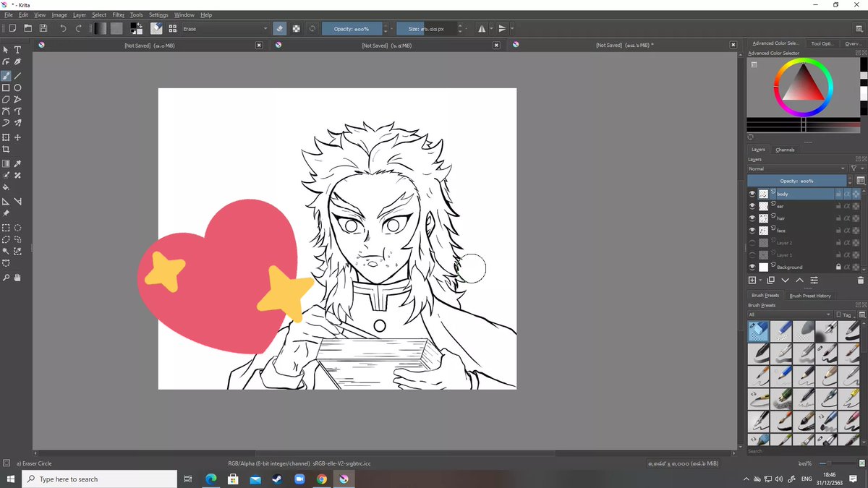
Task: Toggle preserve alpha in the toolbar
Action: (x=296, y=28)
